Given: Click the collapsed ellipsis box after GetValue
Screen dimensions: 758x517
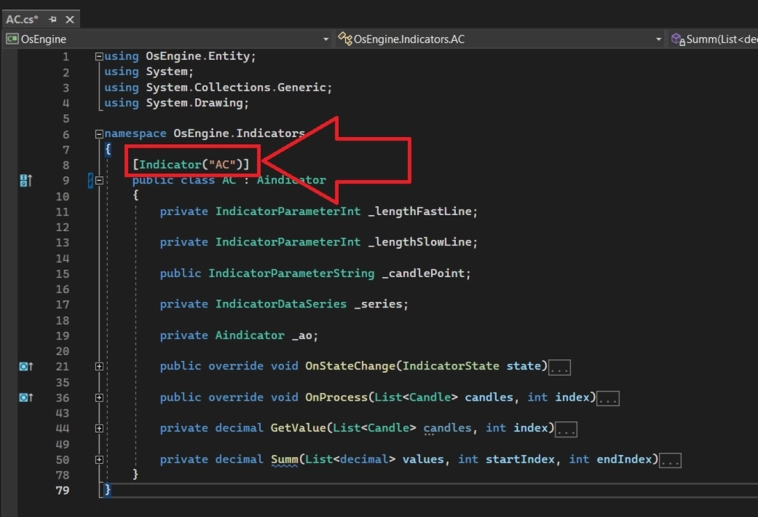Looking at the screenshot, I should 566,429.
